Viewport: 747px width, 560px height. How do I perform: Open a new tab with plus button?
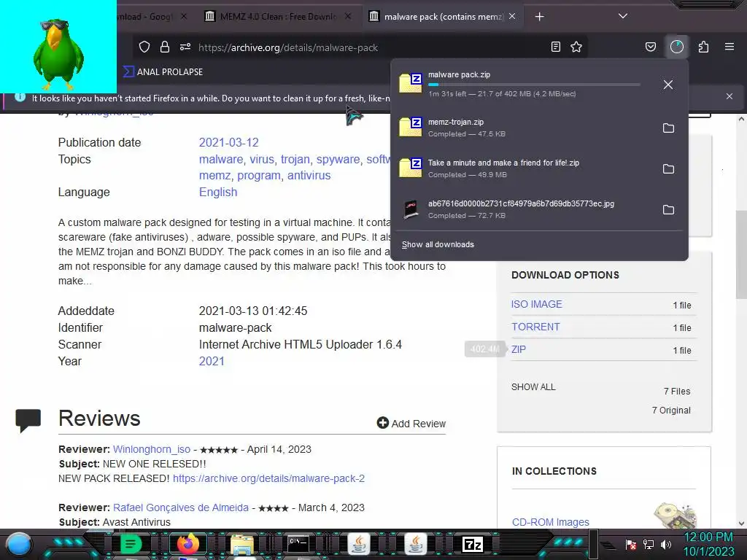539,17
